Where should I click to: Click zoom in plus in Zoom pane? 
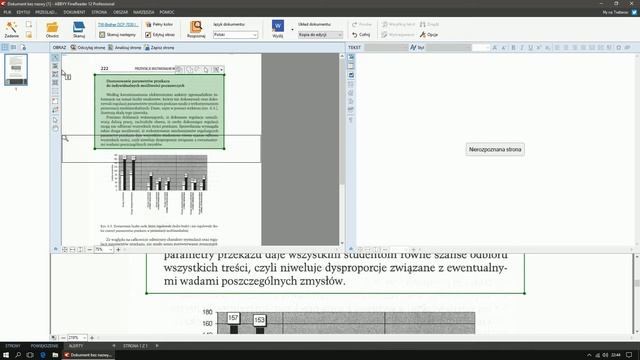coord(92,338)
